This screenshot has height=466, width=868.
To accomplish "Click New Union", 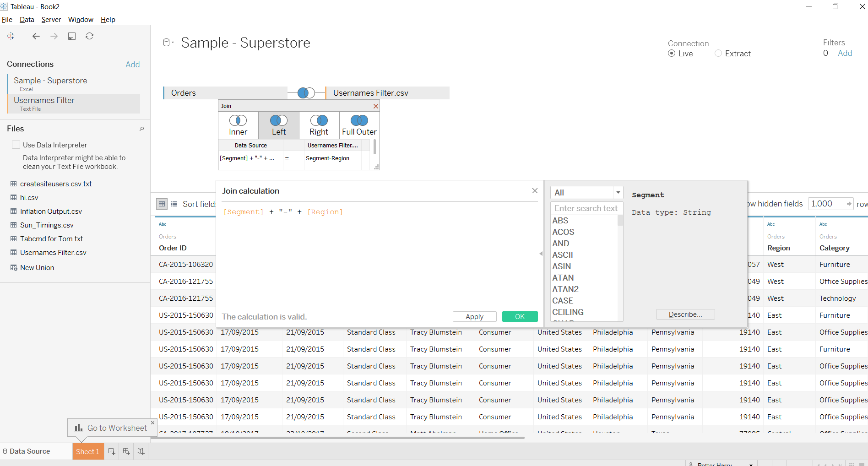I will tap(37, 268).
